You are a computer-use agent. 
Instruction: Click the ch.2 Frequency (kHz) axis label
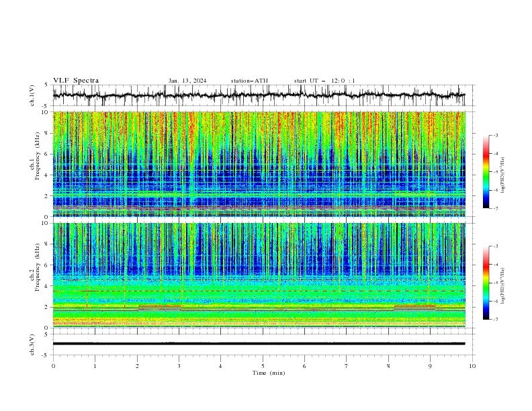tap(35, 267)
